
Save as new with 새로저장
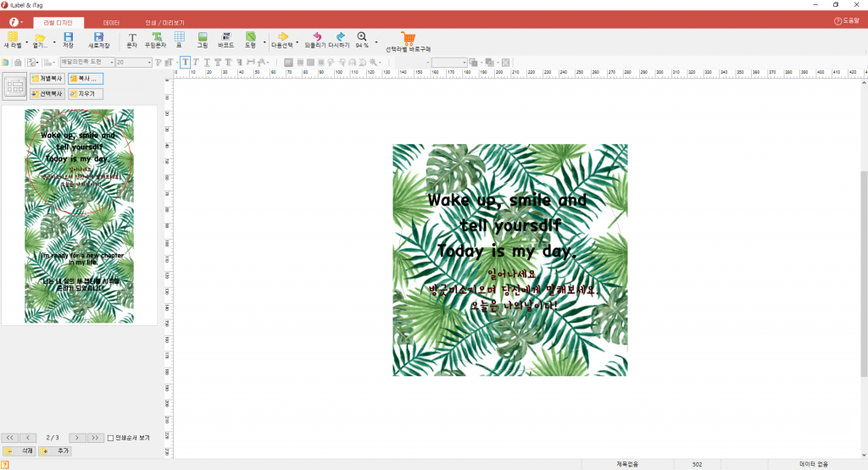tap(98, 40)
